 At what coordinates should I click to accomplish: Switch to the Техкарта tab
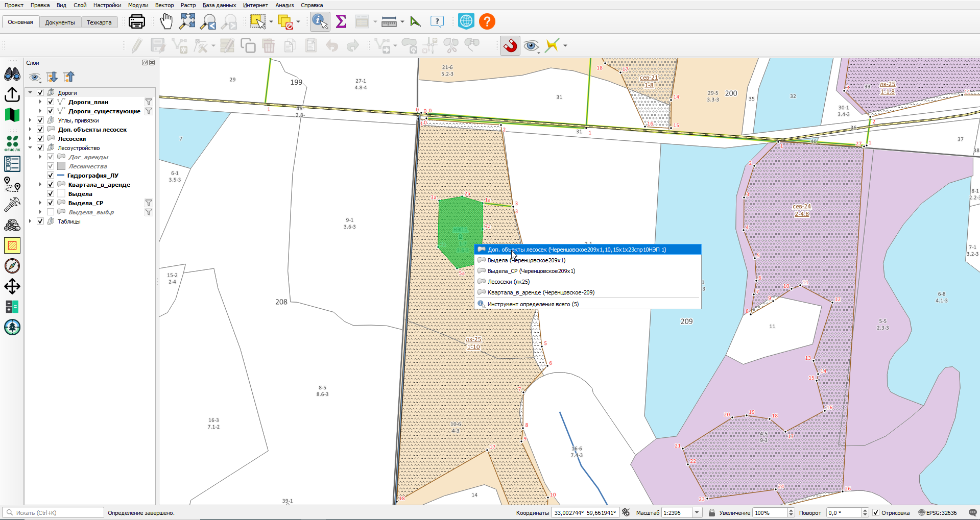pos(99,22)
